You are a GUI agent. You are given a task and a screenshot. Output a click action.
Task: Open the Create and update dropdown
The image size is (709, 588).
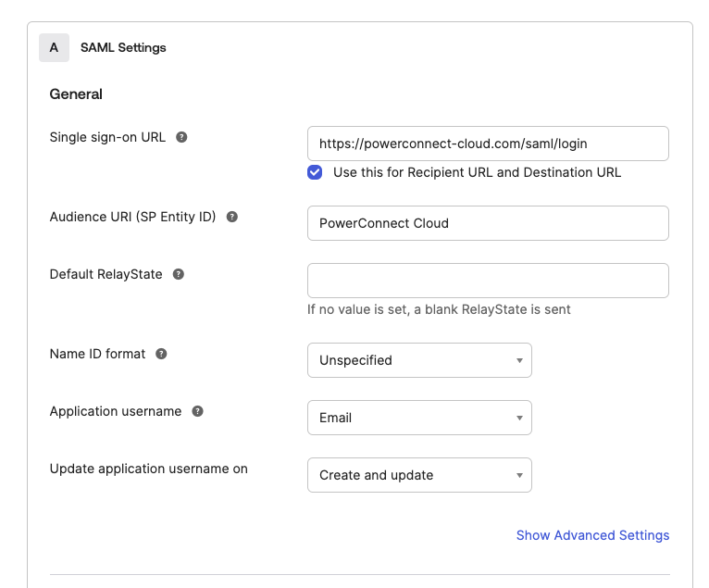[x=419, y=475]
